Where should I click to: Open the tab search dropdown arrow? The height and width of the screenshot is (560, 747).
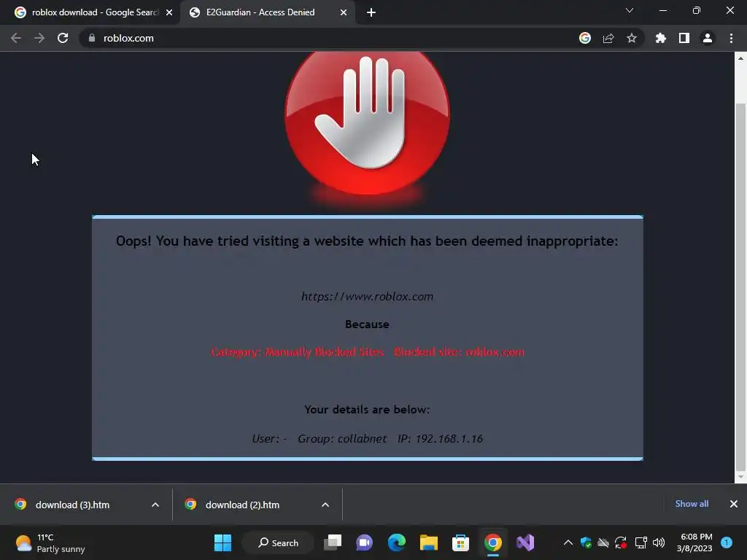pyautogui.click(x=630, y=10)
